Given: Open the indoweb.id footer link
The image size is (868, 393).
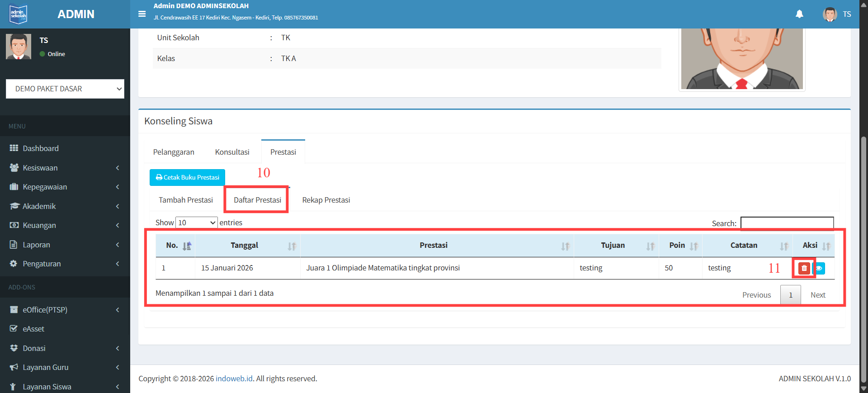Looking at the screenshot, I should tap(234, 379).
